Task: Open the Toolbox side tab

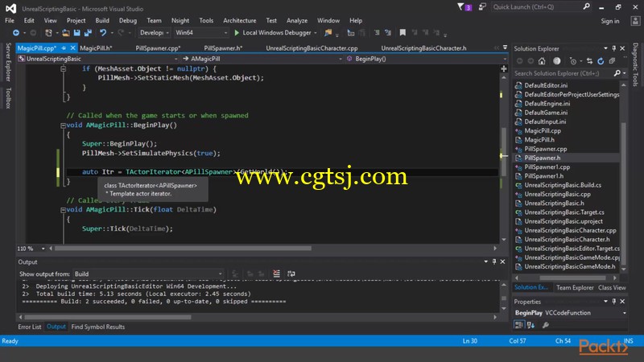Action: [8, 97]
